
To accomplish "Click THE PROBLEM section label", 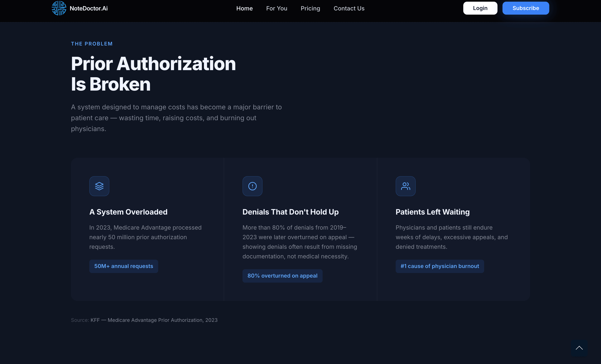I will pos(92,44).
